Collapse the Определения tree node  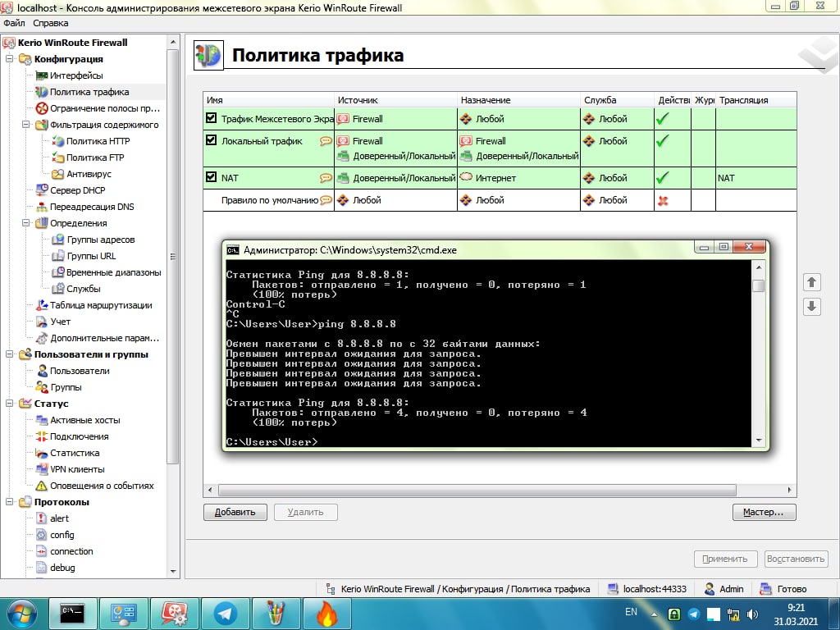[x=25, y=223]
